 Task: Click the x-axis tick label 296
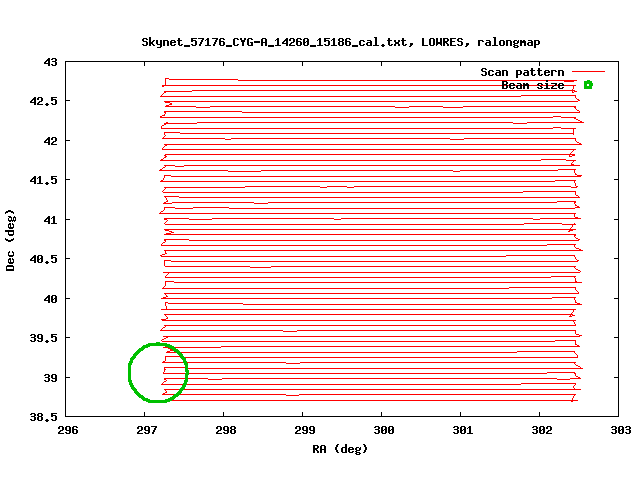tap(68, 430)
